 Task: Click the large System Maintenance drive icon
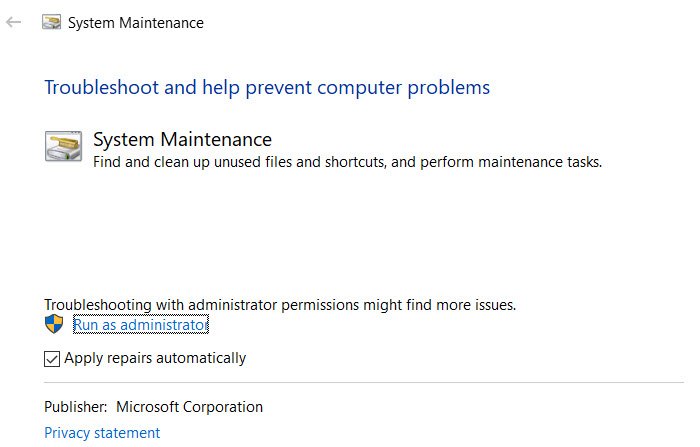tap(63, 146)
